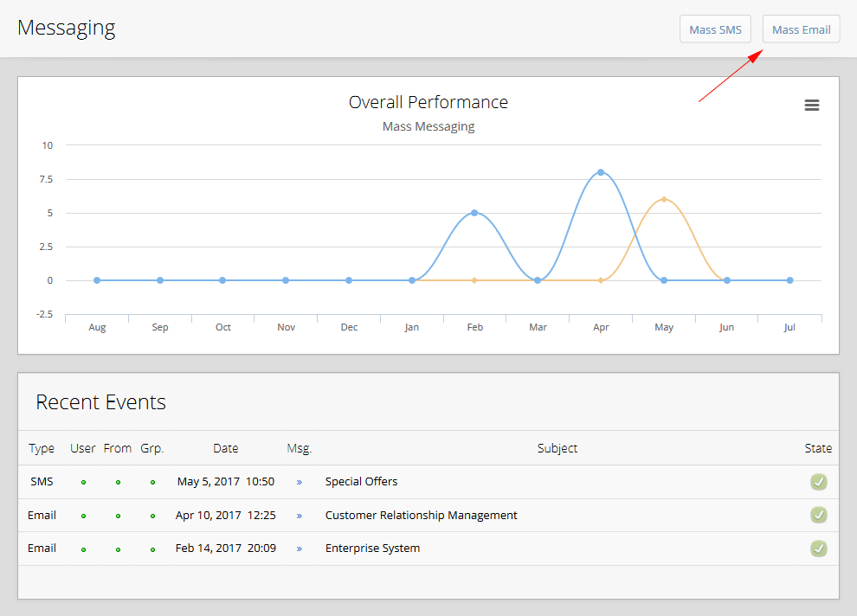857x616 pixels.
Task: Click the Subject column header
Action: click(x=557, y=448)
